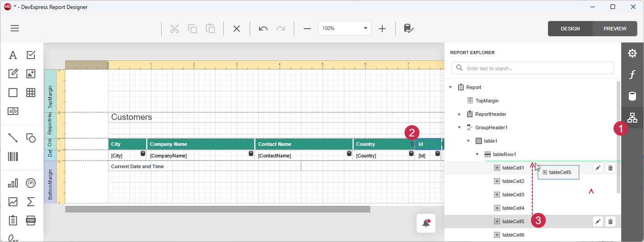Screen dimensions: 644x242
Task: Collapse the GroupHeader1 node
Action: pyautogui.click(x=459, y=127)
